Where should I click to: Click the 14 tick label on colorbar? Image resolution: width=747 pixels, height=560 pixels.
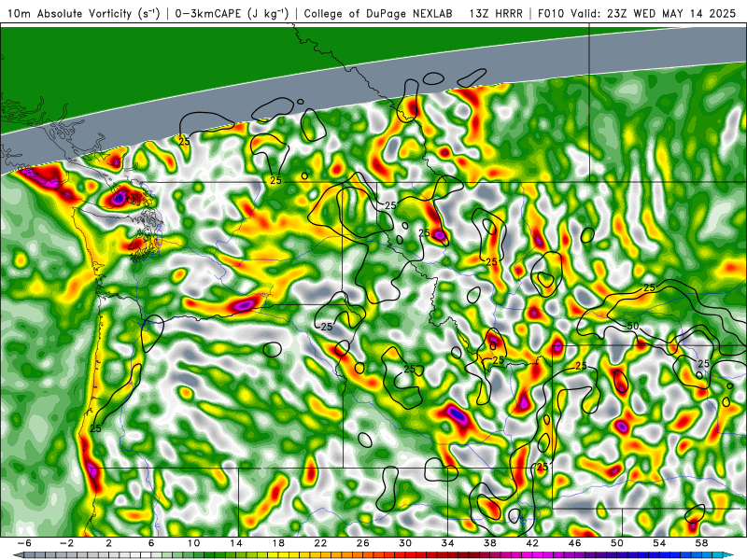236,543
